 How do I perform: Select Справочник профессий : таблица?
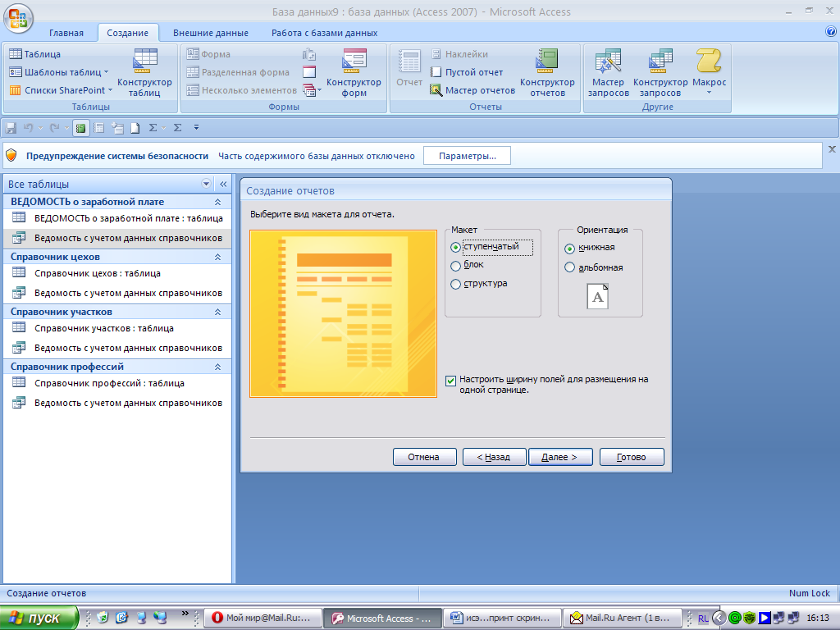[x=117, y=383]
